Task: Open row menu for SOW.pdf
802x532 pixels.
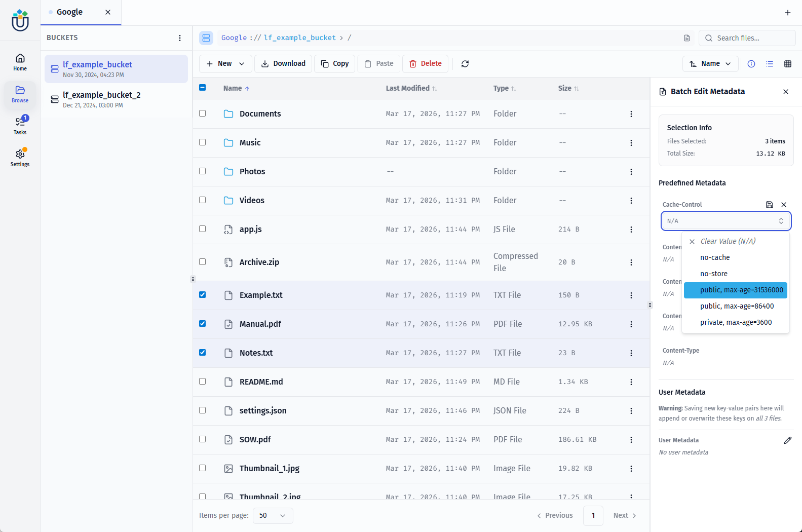Action: point(631,440)
